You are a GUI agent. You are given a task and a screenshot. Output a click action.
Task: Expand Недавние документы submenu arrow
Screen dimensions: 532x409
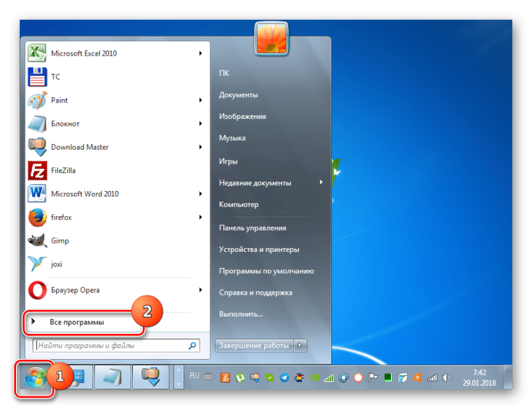(x=321, y=182)
